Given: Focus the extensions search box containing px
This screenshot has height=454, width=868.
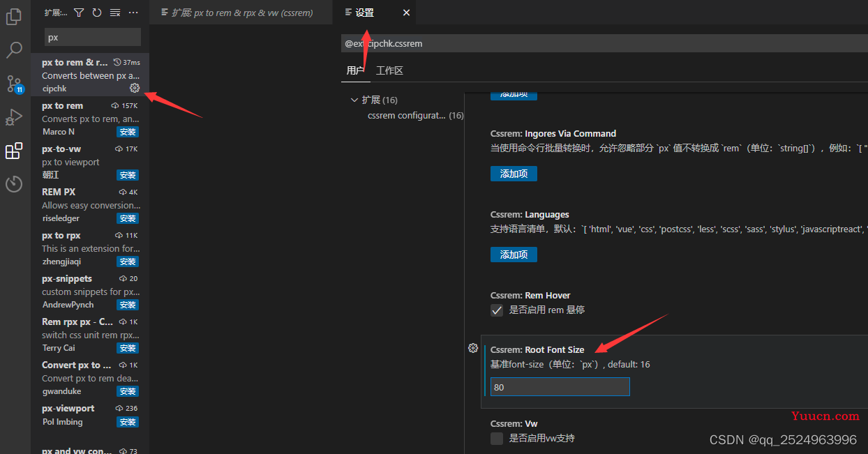Looking at the screenshot, I should click(93, 37).
